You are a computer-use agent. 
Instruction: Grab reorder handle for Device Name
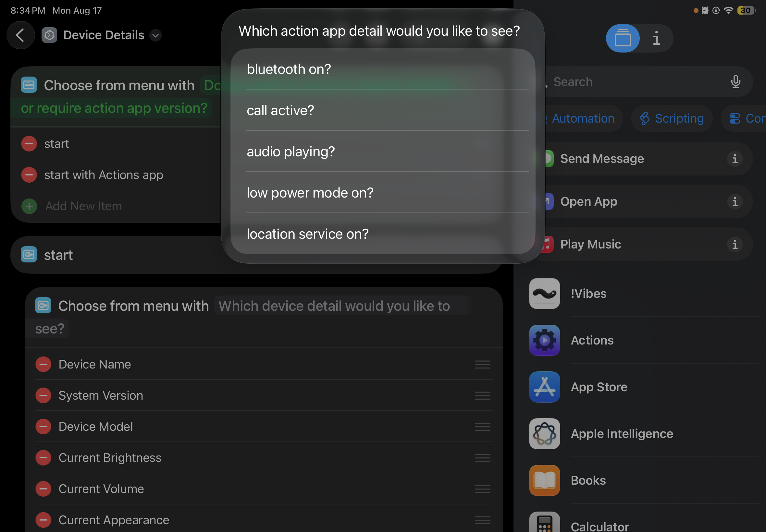click(482, 364)
